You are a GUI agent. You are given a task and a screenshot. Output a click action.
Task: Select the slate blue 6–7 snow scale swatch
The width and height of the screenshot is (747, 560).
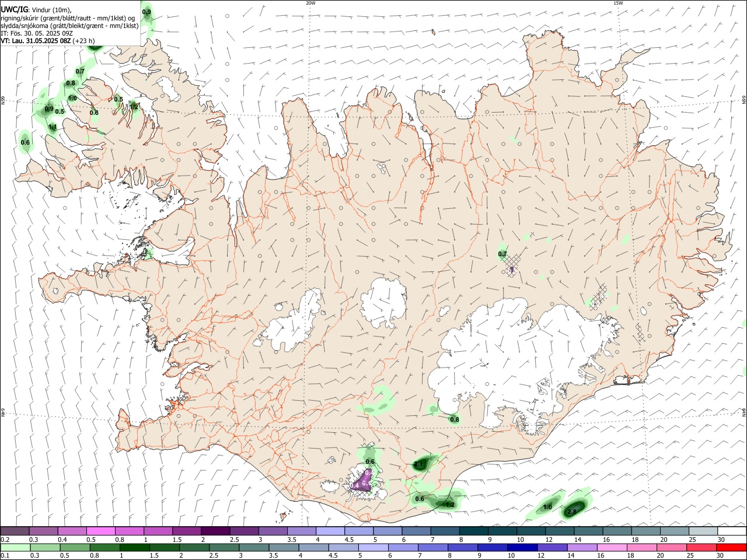click(416, 531)
